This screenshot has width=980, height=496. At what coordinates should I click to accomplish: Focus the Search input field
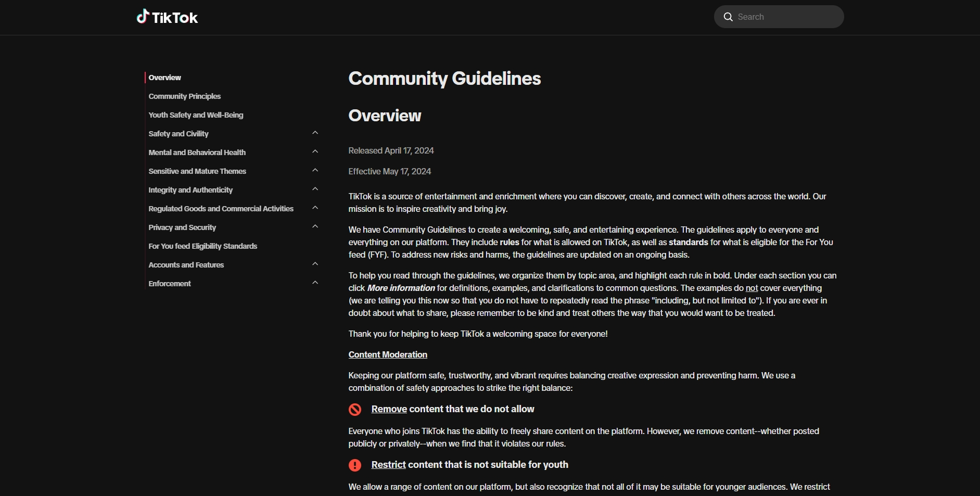779,17
